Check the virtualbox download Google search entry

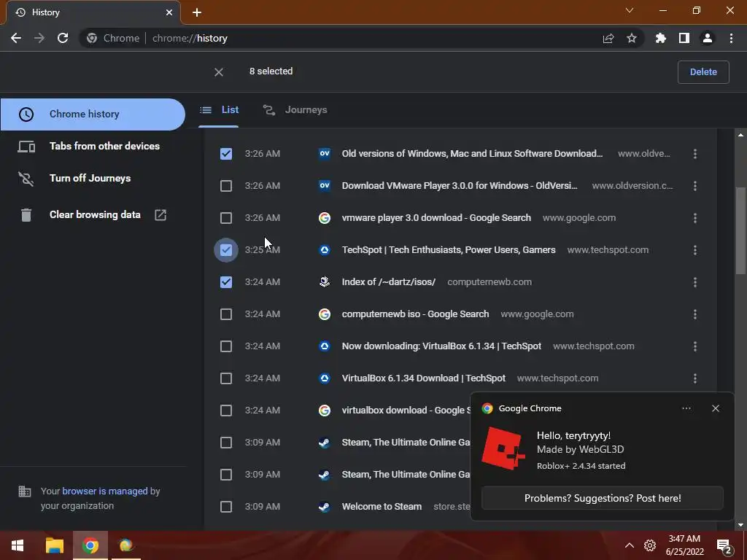(x=226, y=411)
